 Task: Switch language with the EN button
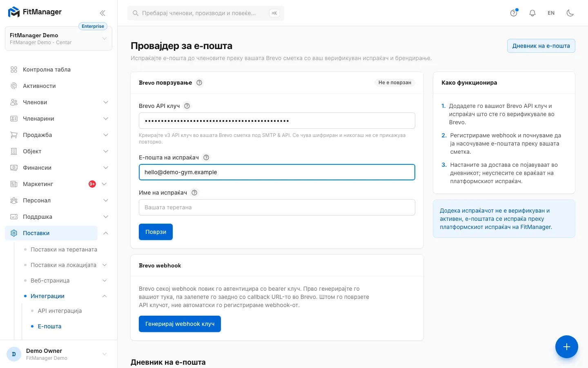[x=551, y=13]
